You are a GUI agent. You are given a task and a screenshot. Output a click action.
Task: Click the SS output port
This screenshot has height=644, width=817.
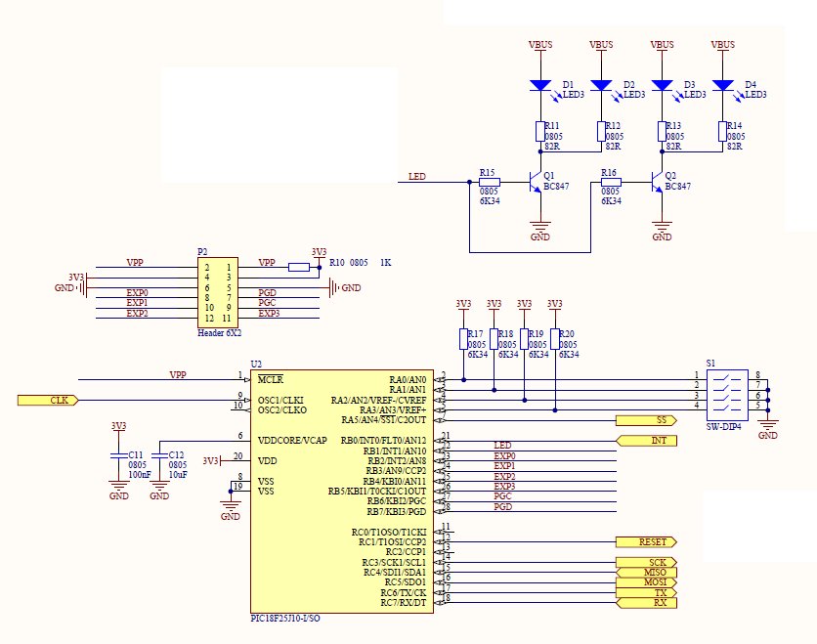click(x=646, y=420)
